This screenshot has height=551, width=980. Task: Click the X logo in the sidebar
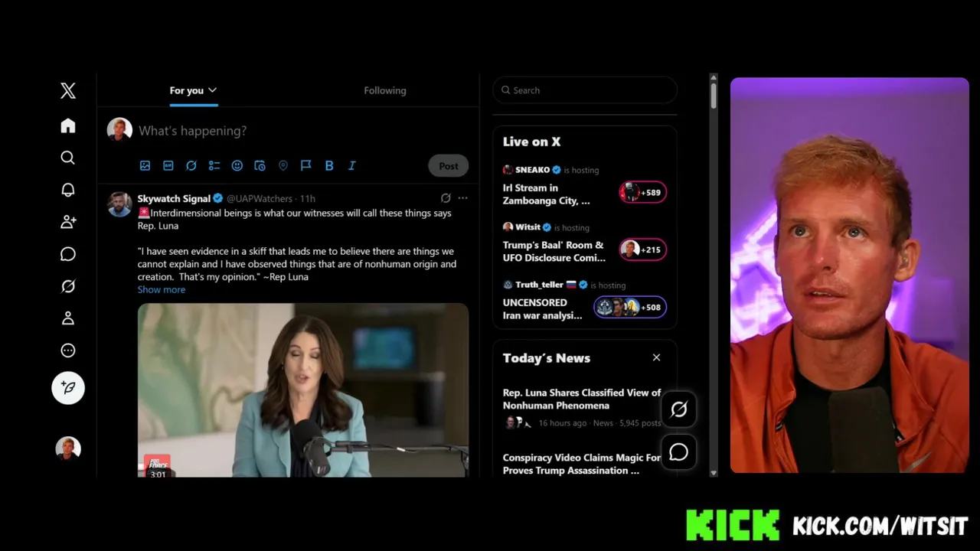pyautogui.click(x=68, y=91)
